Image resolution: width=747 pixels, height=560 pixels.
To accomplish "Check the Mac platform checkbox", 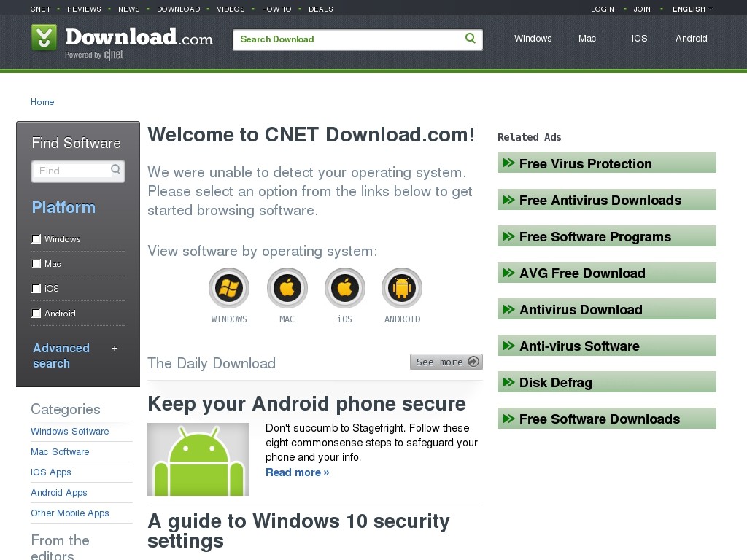I will point(36,264).
